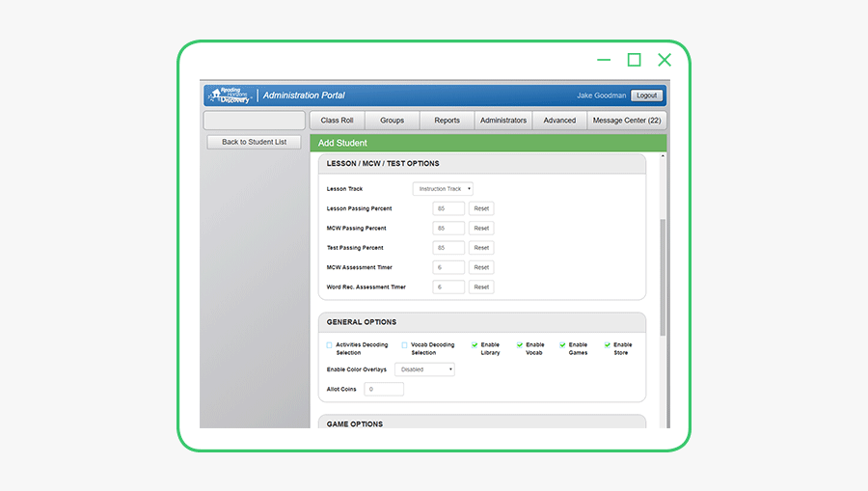868x491 pixels.
Task: Enable Vocab Decoding Selection checkbox
Action: coord(405,344)
